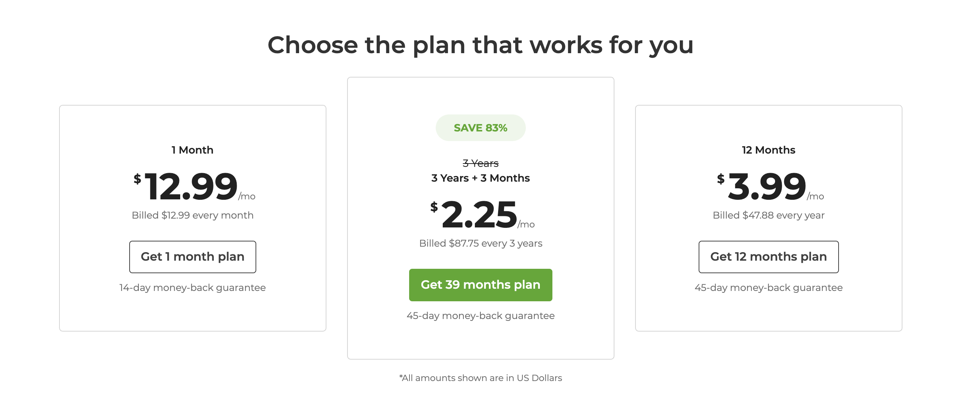Click "Billed $87.75 every 3 years" text

[480, 243]
